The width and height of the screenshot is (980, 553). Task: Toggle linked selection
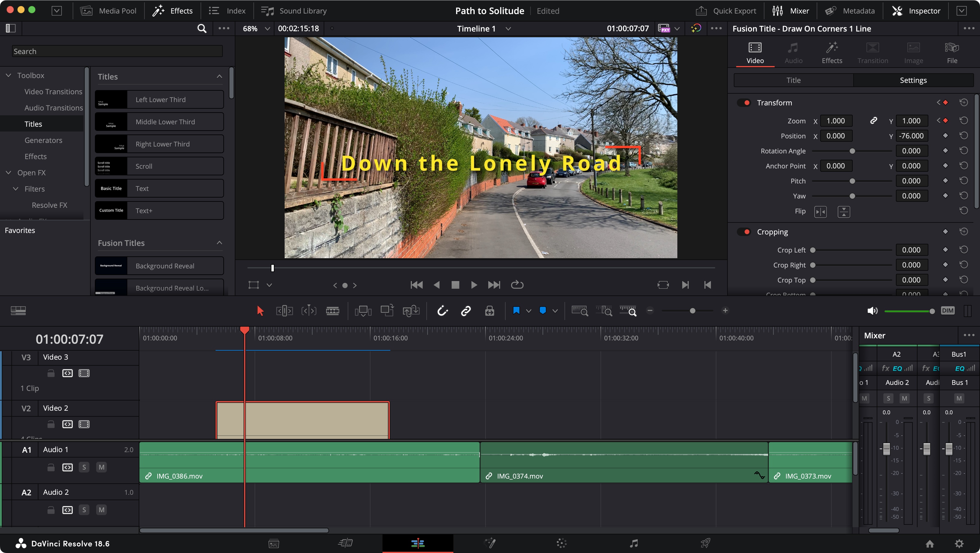[466, 311]
